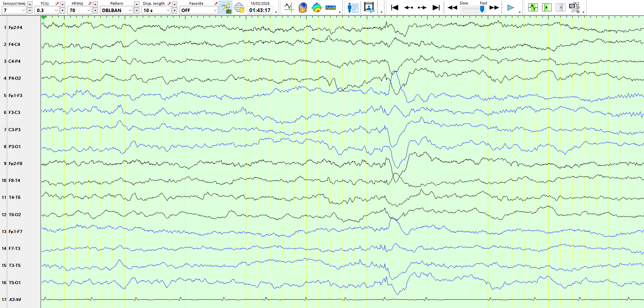Open the spectrogram density array view
The width and height of the screenshot is (644, 308).
pos(331,7)
